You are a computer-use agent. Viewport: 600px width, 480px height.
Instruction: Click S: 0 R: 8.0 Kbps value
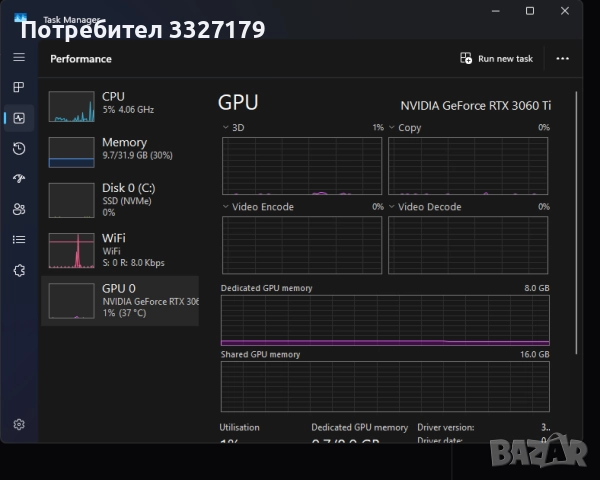pyautogui.click(x=134, y=263)
